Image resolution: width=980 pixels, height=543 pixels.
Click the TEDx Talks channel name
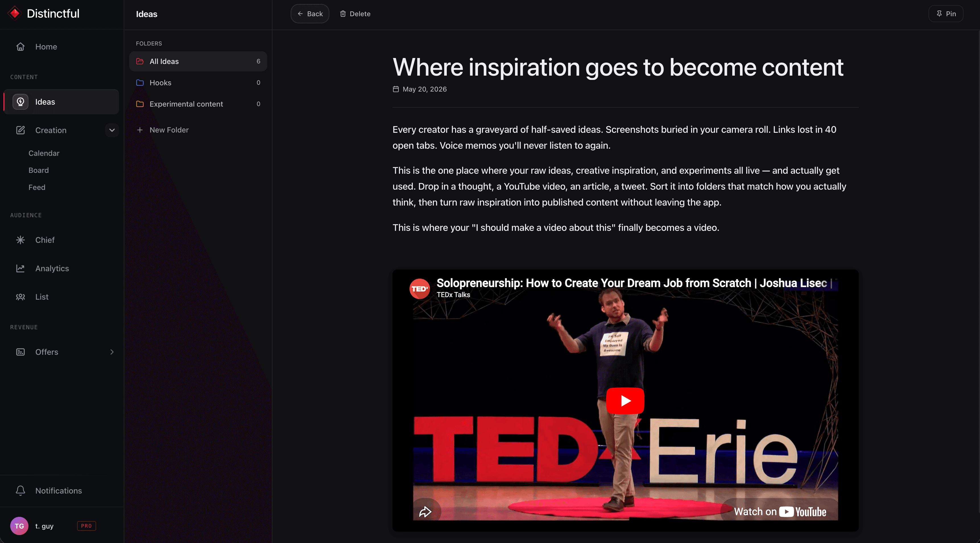[x=453, y=295]
